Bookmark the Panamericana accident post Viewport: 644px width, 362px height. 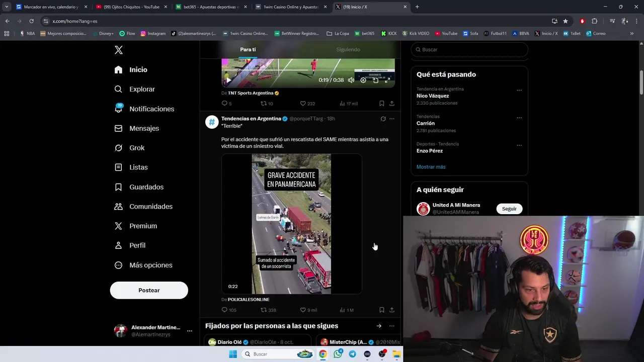(x=382, y=310)
